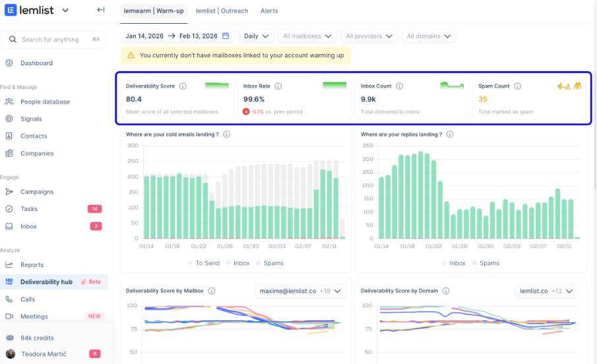Click the Jan 14, 2026 start date
597x364 pixels.
point(144,36)
